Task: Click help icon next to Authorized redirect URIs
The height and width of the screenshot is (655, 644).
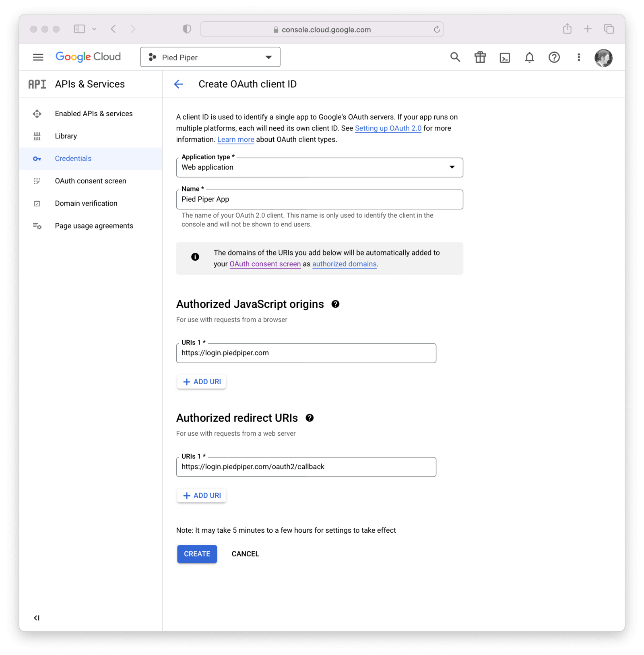Action: point(309,418)
